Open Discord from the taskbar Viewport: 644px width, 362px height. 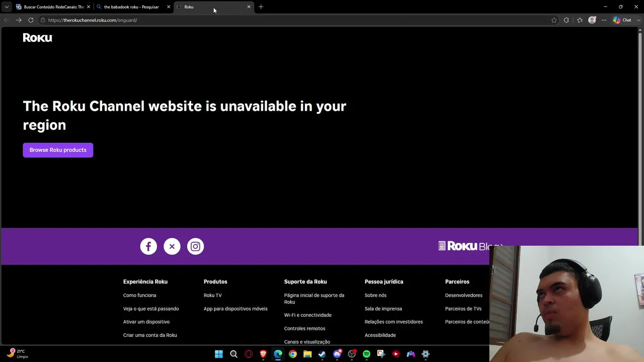pos(337,354)
